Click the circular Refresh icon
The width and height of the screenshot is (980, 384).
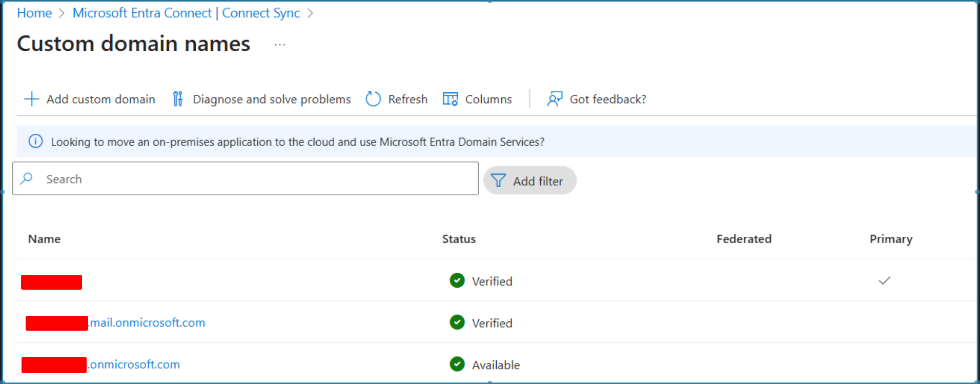[x=373, y=99]
